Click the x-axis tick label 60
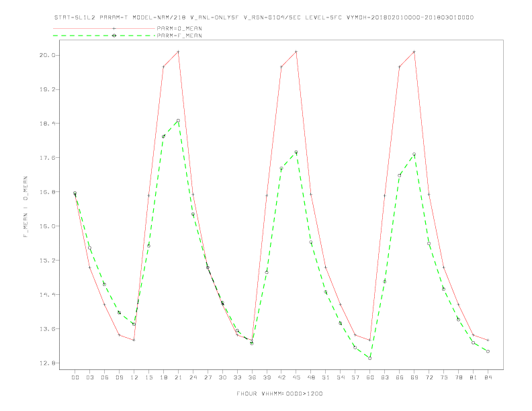 tap(370, 377)
